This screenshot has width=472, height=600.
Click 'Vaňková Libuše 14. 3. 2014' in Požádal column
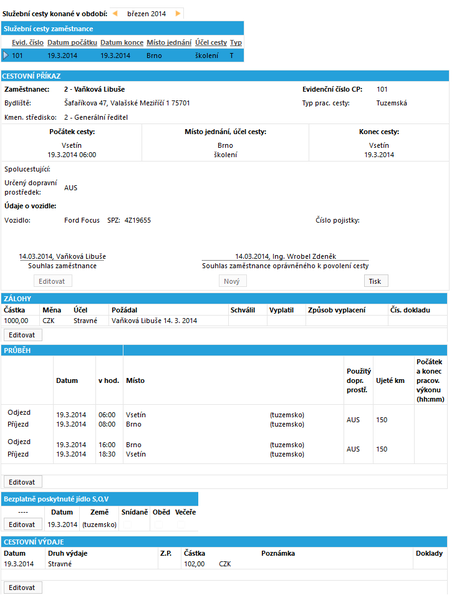(x=154, y=321)
